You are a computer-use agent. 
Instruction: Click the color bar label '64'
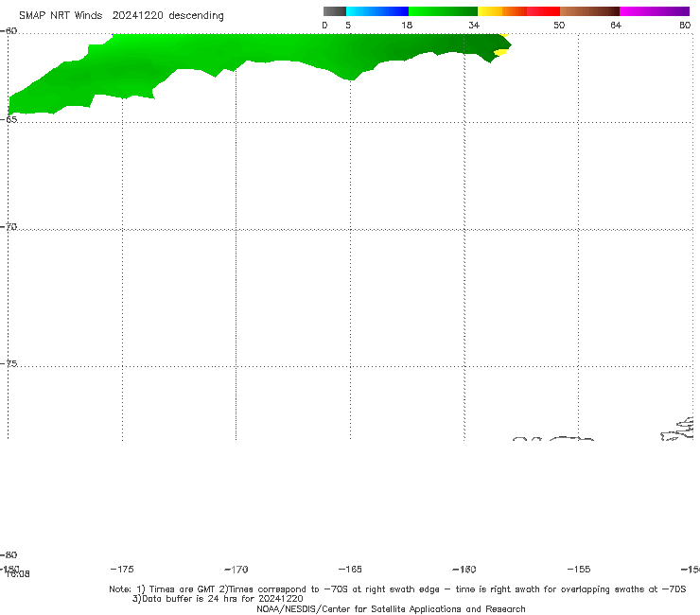pyautogui.click(x=616, y=25)
